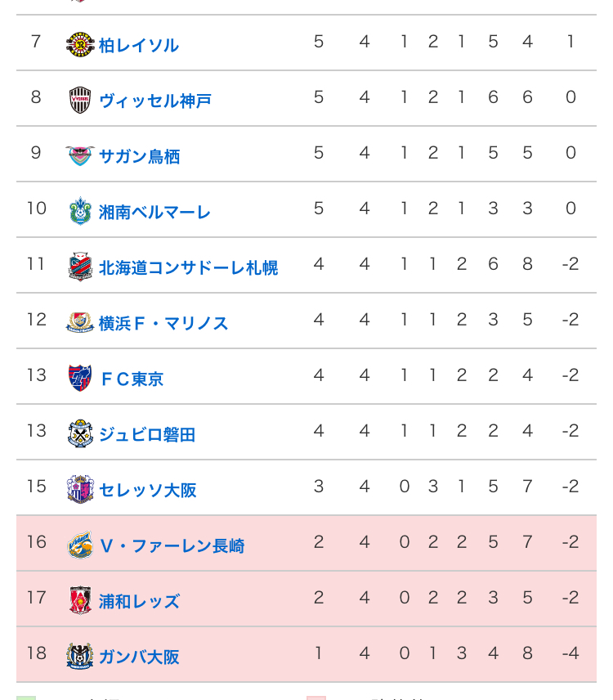Click the Kashiwa Reysol team crest icon
The width and height of the screenshot is (613, 700).
tap(80, 44)
